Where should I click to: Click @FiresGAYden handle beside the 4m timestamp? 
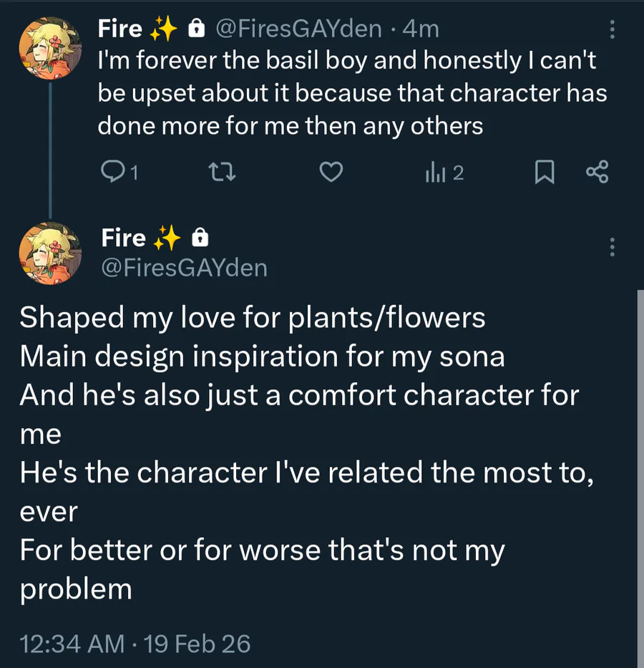(298, 29)
